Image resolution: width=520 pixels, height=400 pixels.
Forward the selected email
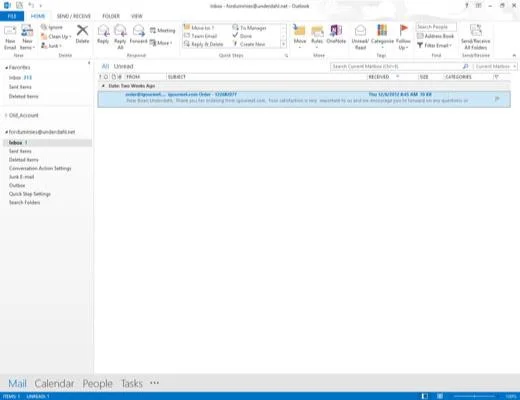(x=138, y=31)
